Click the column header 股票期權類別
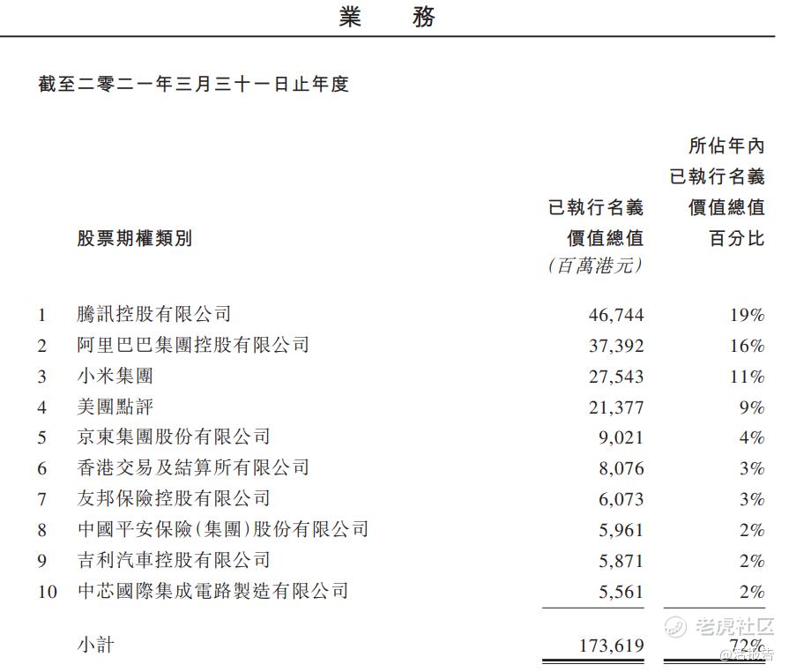 click(x=135, y=238)
